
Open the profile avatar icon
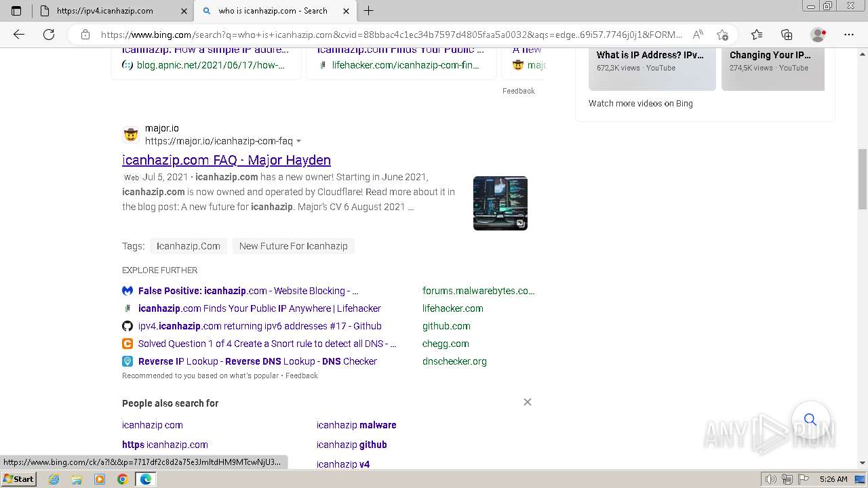coord(818,35)
